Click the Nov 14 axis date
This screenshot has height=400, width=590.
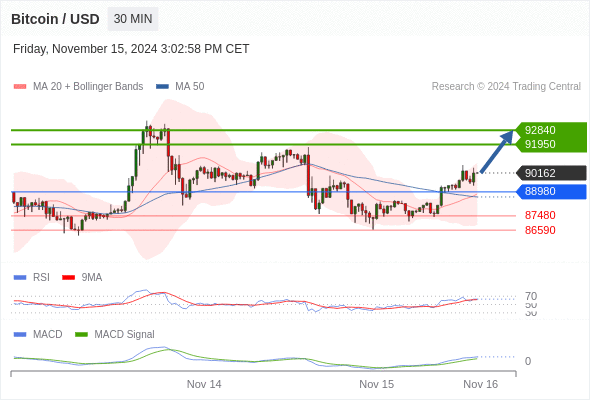(x=204, y=384)
